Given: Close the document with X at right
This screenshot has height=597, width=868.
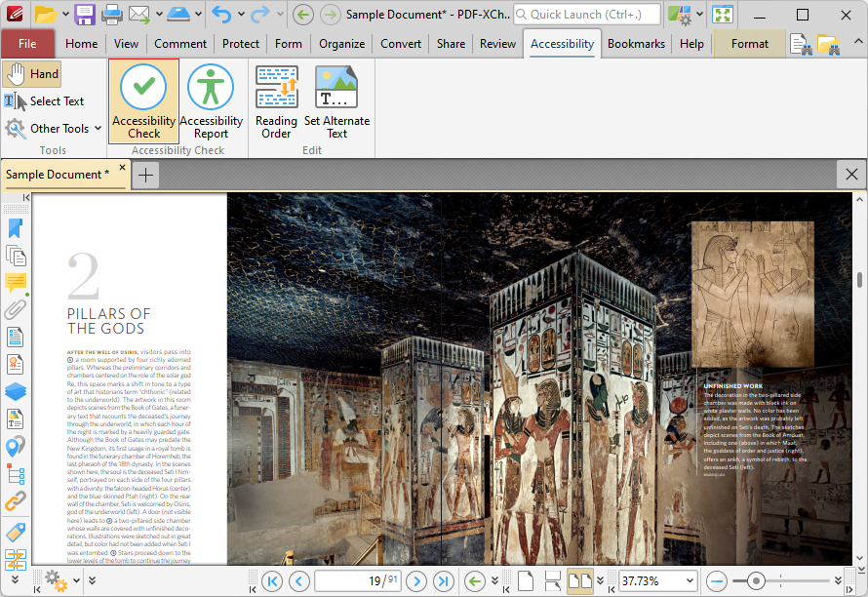Looking at the screenshot, I should 851,175.
